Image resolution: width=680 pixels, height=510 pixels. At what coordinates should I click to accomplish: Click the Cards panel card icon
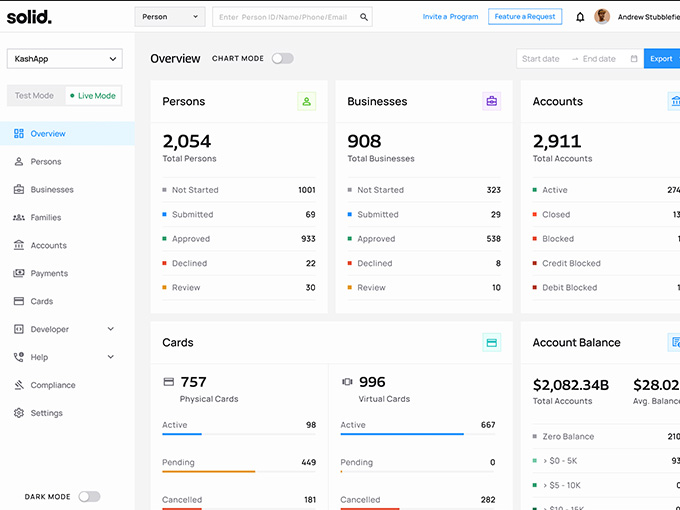point(491,342)
